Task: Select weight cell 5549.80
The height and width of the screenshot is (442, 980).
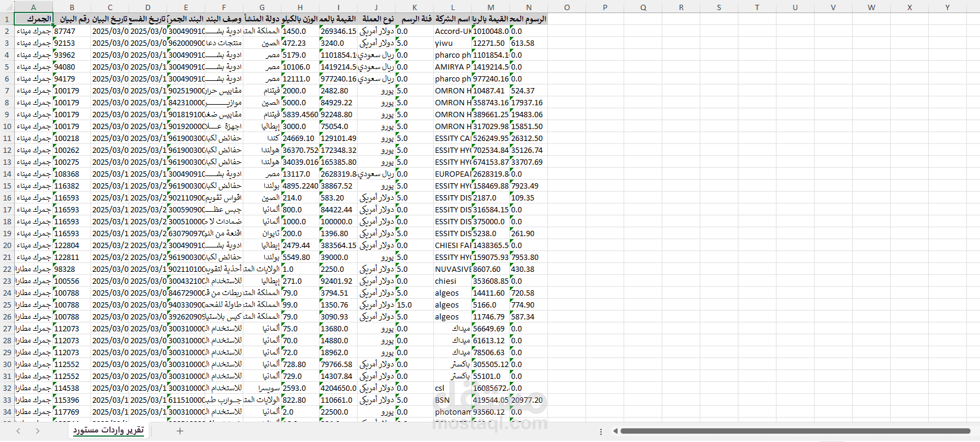Action: [x=300, y=257]
